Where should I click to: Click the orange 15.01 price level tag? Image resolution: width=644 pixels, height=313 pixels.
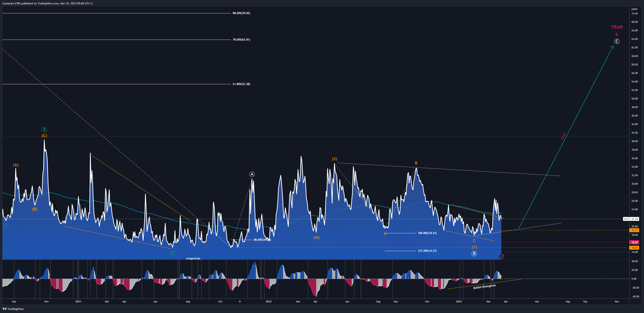point(634,248)
